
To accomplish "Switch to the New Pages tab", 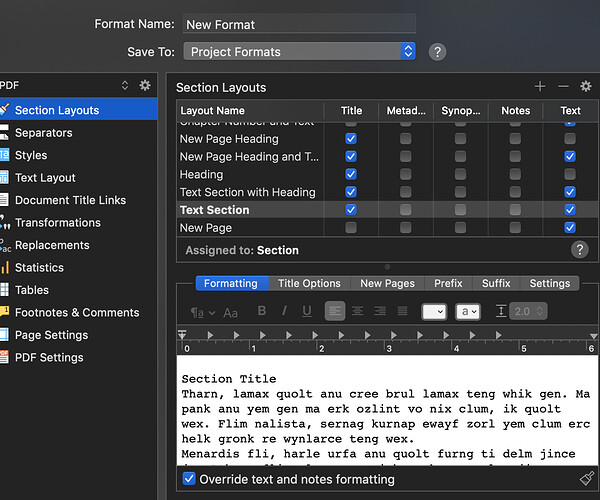I will point(387,283).
